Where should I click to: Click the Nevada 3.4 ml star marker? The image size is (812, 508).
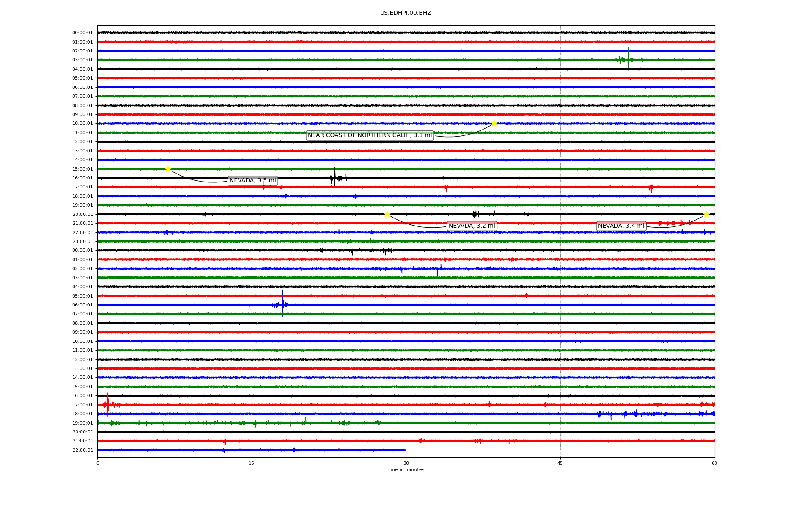[706, 214]
